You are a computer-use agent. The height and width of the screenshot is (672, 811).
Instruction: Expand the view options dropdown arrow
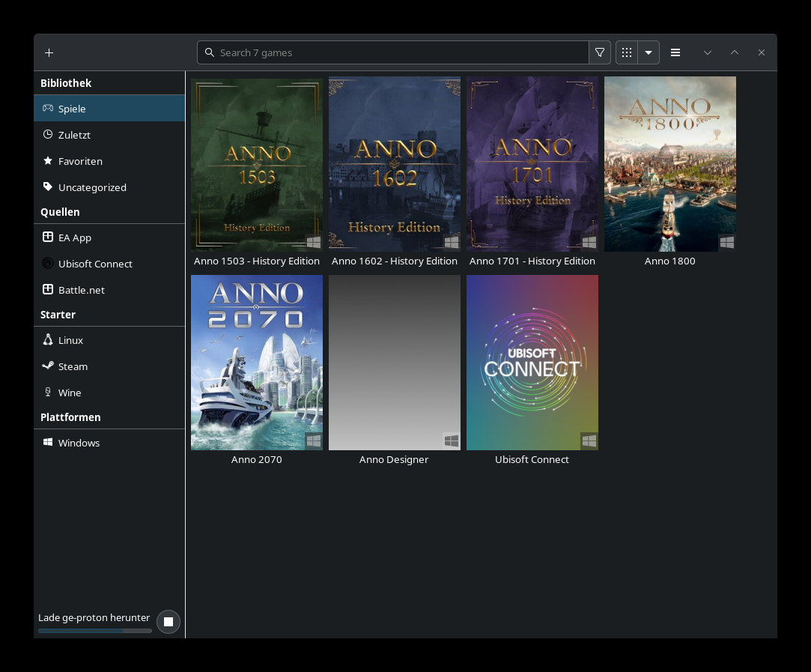649,52
